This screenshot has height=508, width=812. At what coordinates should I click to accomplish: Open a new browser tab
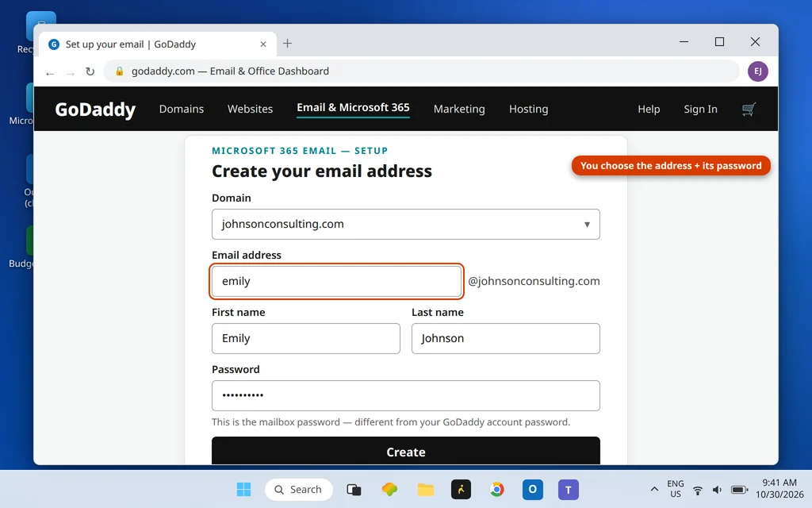click(x=287, y=44)
